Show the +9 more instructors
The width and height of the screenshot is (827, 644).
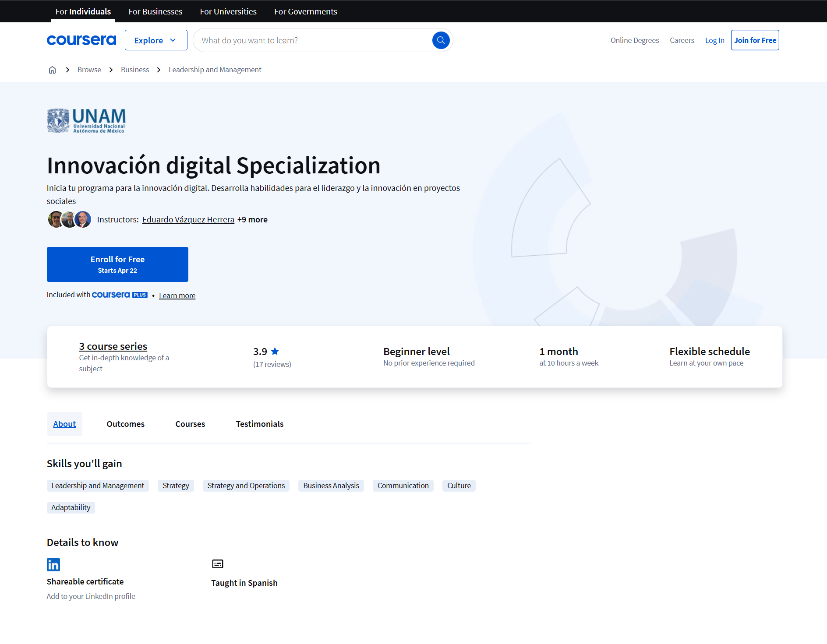(x=252, y=219)
